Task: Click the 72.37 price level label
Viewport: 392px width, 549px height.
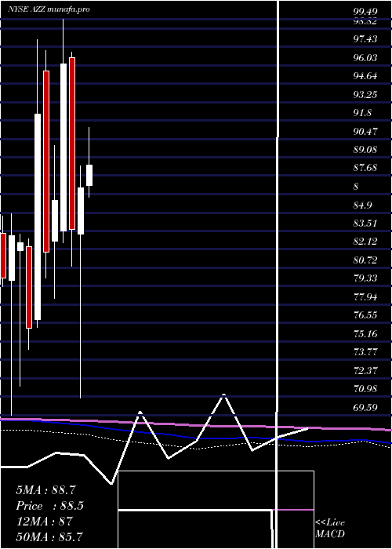Action: point(365,370)
